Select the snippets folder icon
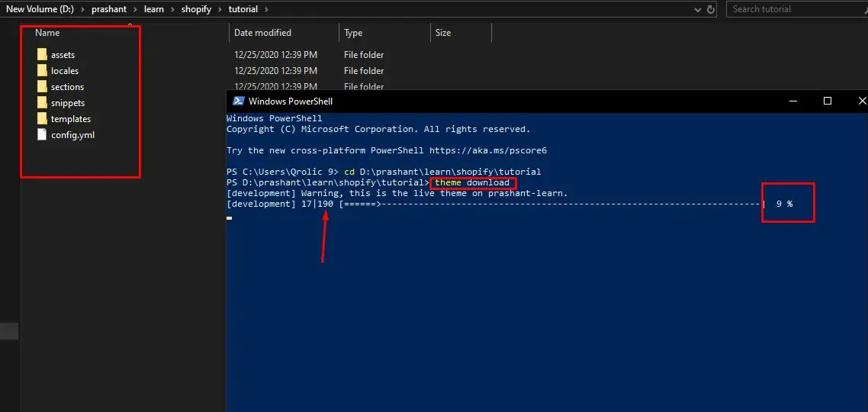Image resolution: width=868 pixels, height=412 pixels. [x=41, y=103]
